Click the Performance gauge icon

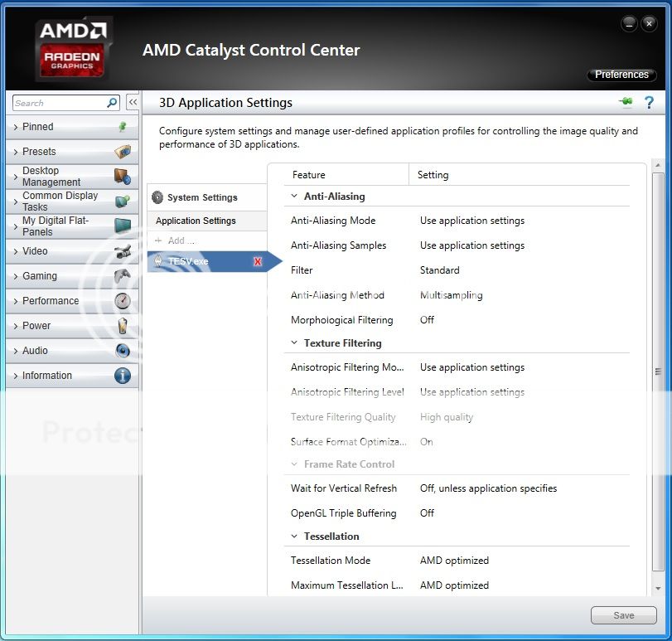tap(123, 301)
